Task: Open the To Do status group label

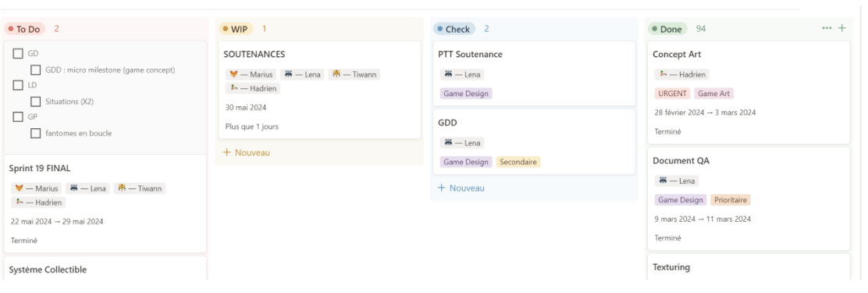Action: 25,29
